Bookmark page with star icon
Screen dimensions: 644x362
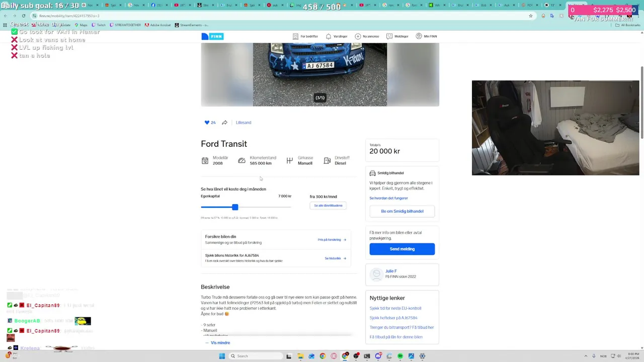pyautogui.click(x=530, y=16)
